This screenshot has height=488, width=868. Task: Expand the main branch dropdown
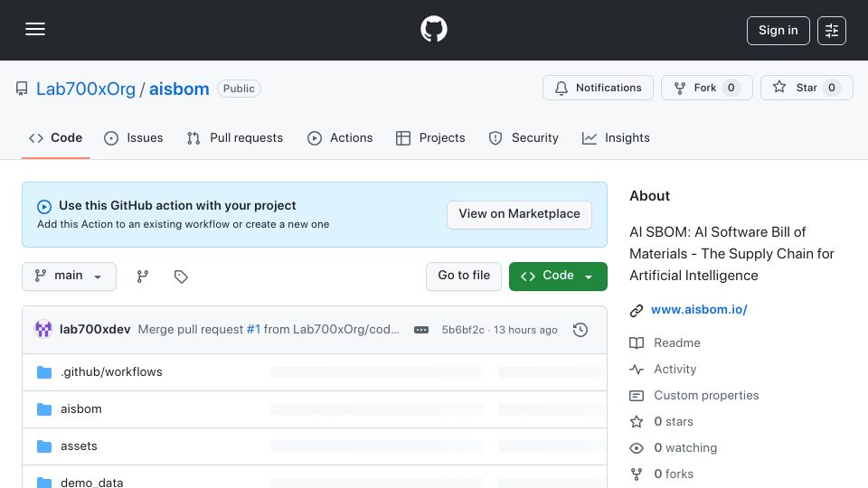(x=69, y=277)
